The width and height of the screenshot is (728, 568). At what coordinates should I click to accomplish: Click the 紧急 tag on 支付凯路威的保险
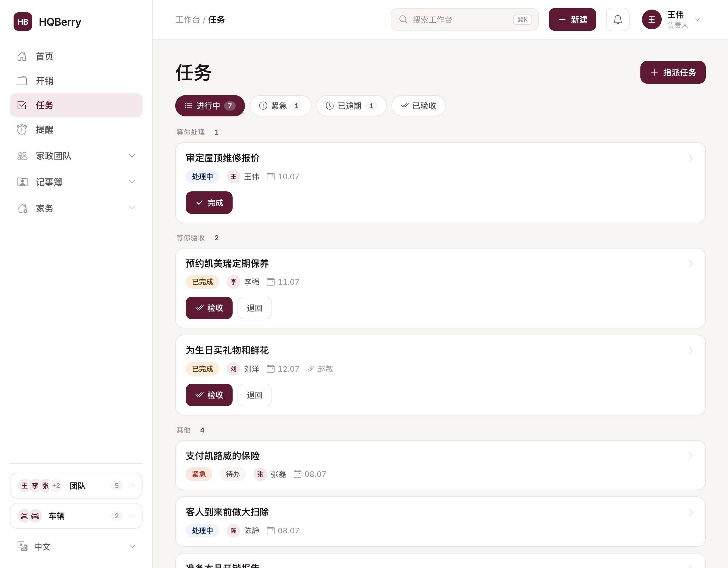pyautogui.click(x=199, y=474)
